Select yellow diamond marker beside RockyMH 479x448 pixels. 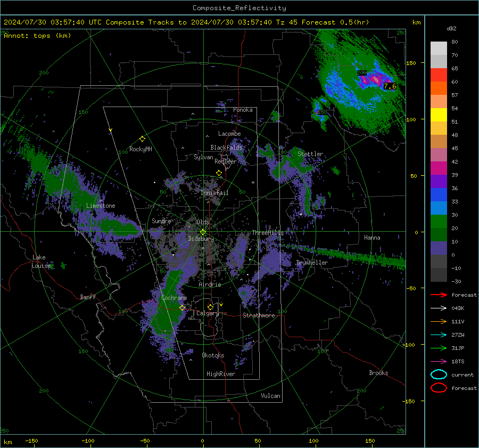click(142, 139)
